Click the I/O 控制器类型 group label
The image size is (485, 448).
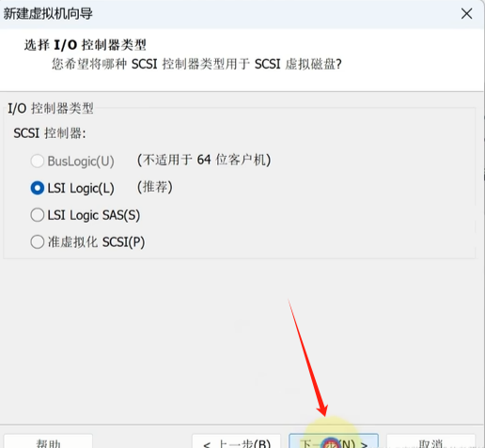click(x=51, y=108)
